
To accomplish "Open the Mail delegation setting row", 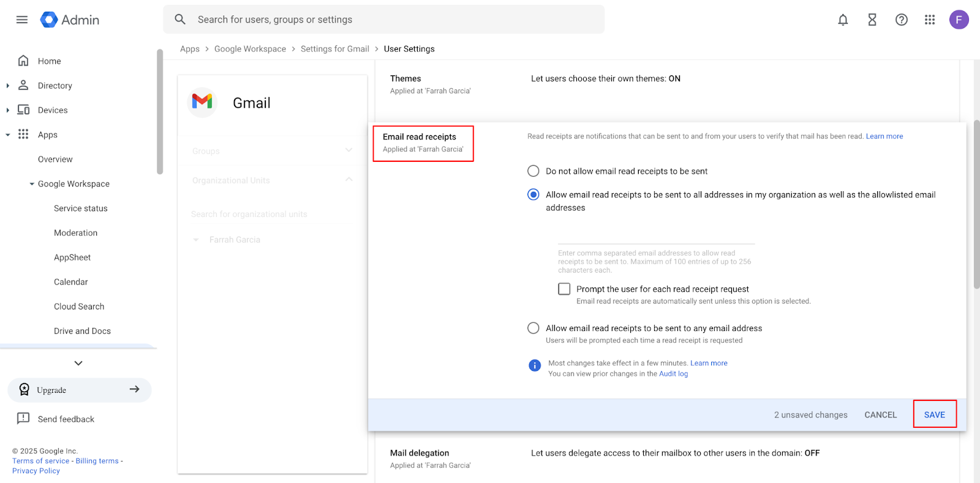I will (667, 459).
